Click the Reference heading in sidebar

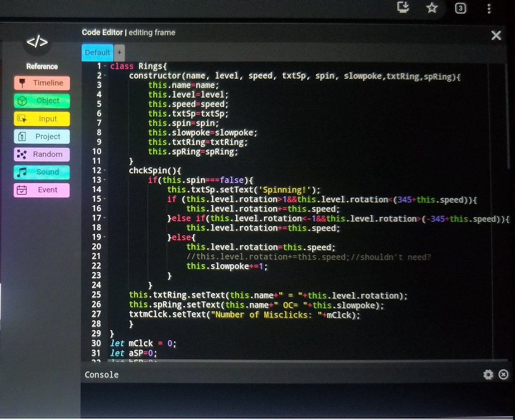click(x=42, y=66)
